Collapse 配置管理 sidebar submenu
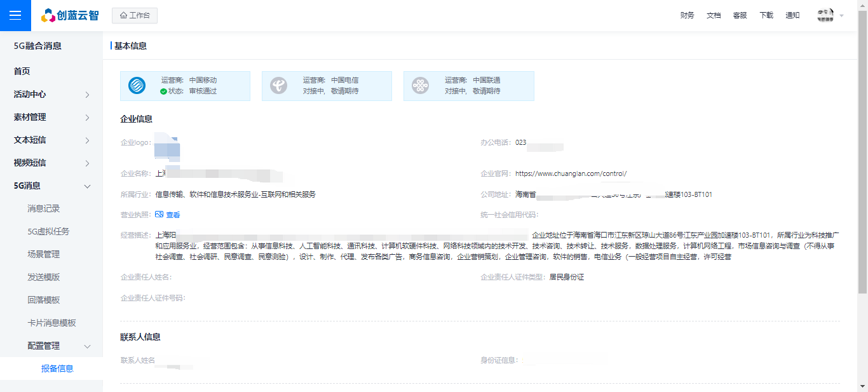Screen dimensions: 868x392 [x=51, y=346]
